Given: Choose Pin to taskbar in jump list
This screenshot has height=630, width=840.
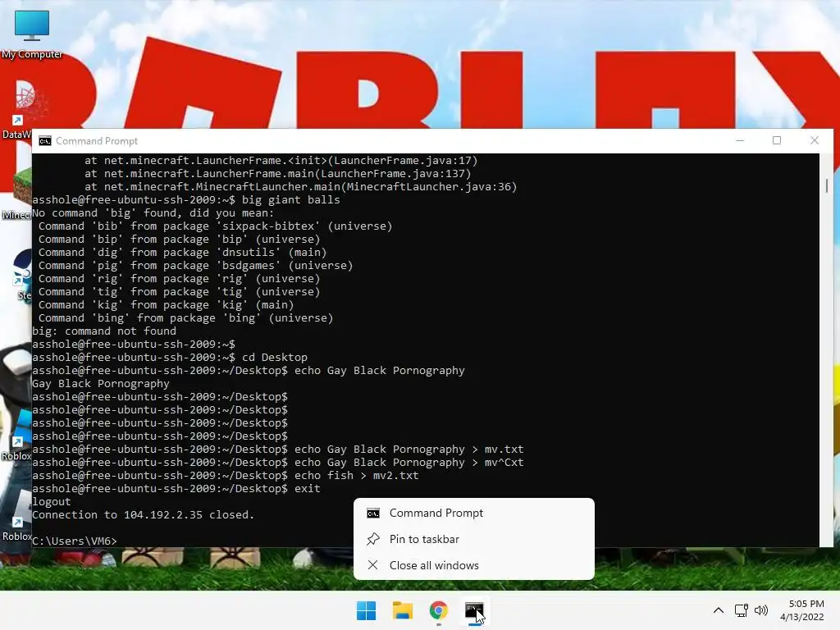Looking at the screenshot, I should click(x=474, y=540).
